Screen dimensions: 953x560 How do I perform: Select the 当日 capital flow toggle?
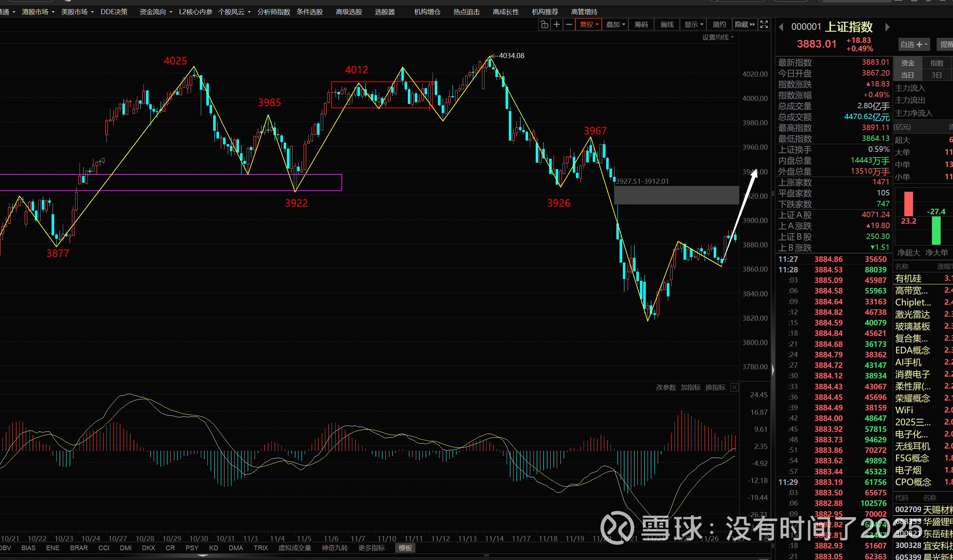[907, 75]
